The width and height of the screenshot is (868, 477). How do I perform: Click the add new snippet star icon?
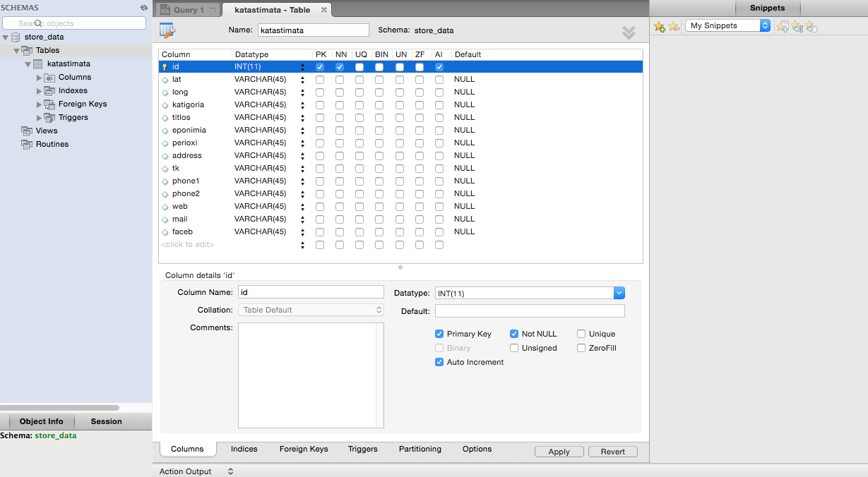[x=660, y=26]
